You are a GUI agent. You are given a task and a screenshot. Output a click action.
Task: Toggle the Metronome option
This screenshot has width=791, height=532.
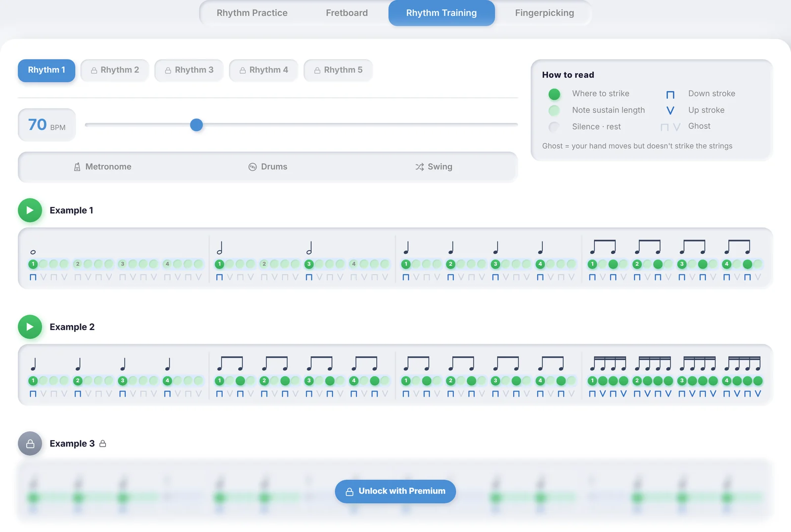[x=102, y=167]
